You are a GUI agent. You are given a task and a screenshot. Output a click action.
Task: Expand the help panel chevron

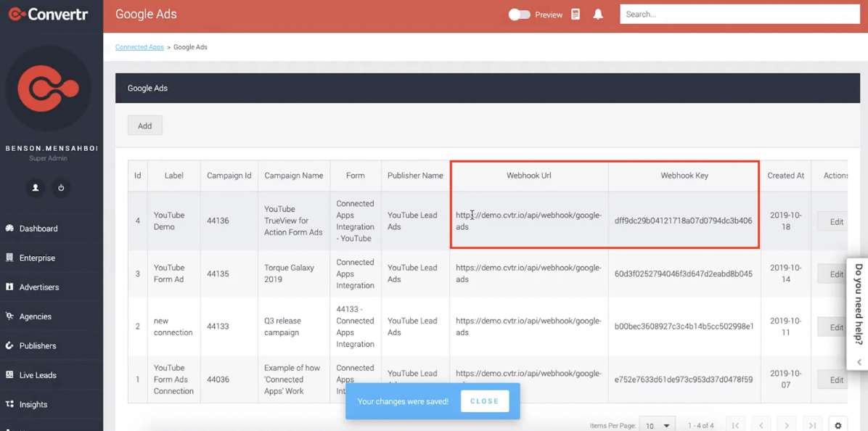[859, 362]
